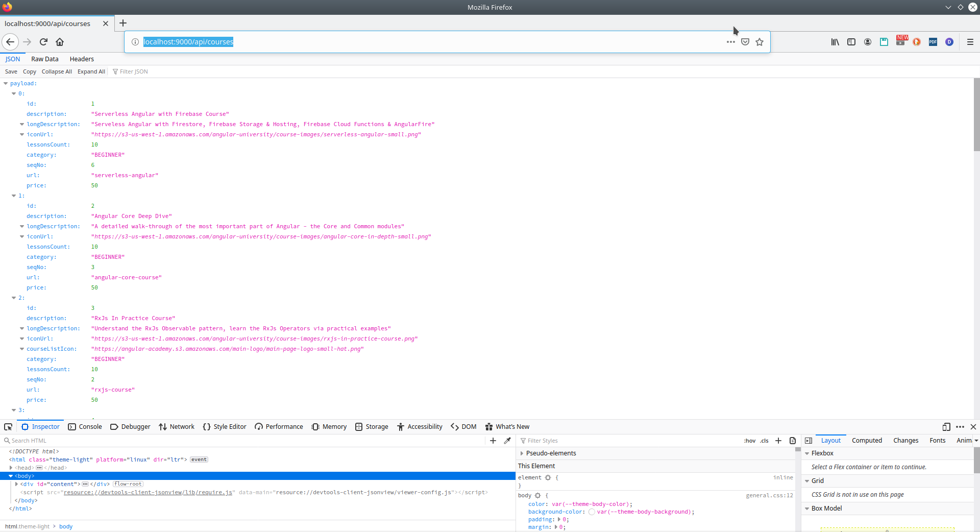Open the Firefox hamburger menu
Image resolution: width=980 pixels, height=532 pixels.
[970, 42]
